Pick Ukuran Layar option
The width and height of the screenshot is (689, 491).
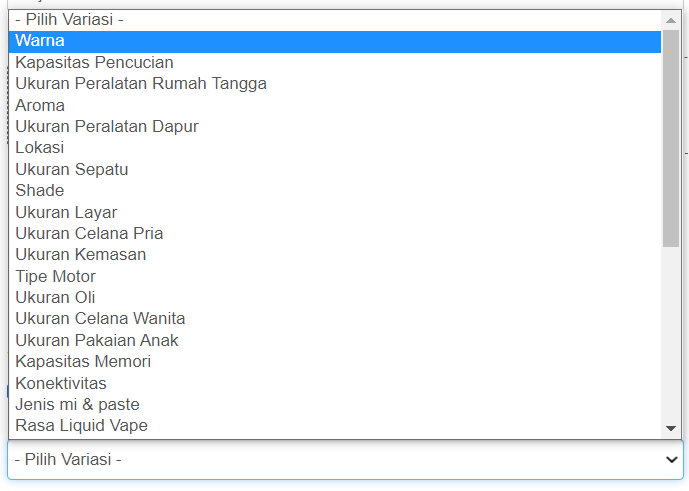point(66,212)
